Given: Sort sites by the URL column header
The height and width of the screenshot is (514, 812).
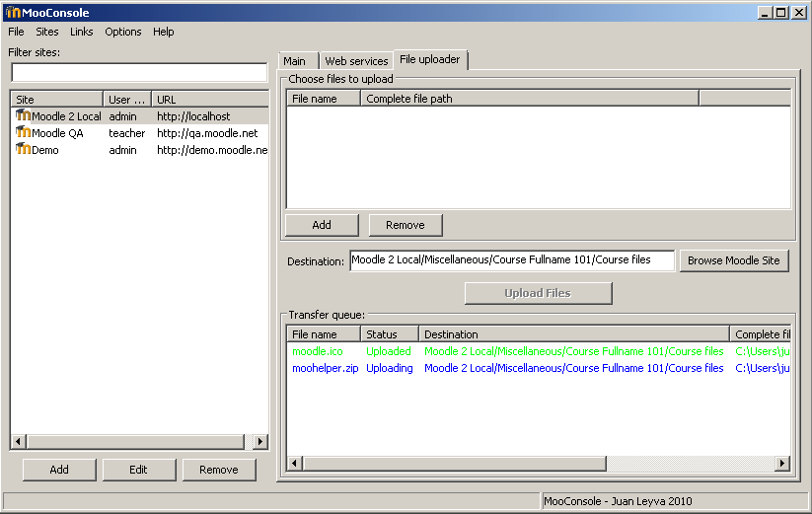Looking at the screenshot, I should pyautogui.click(x=210, y=99).
